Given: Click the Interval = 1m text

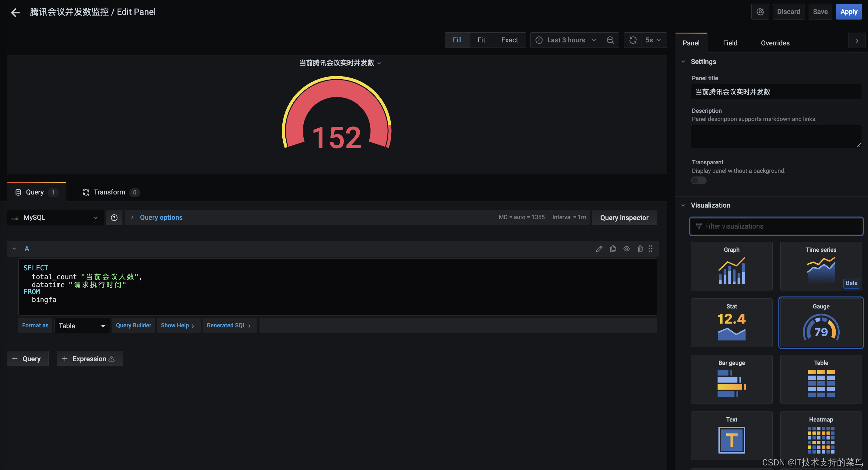Looking at the screenshot, I should coord(569,217).
